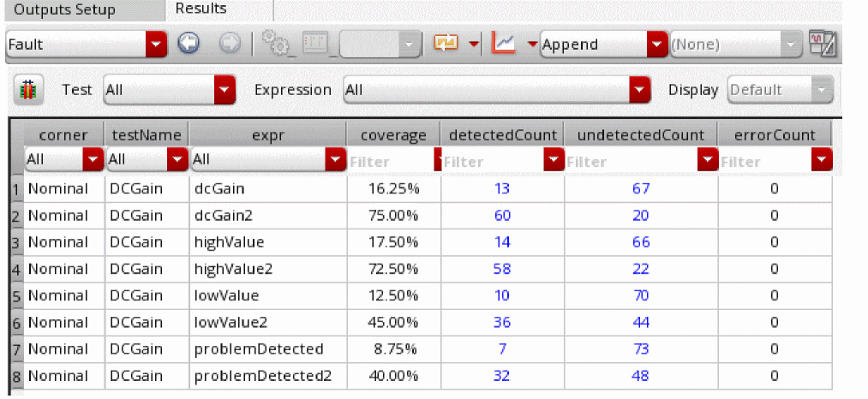Open detected count 36 for lowValue2
The height and width of the screenshot is (399, 868).
(x=502, y=322)
